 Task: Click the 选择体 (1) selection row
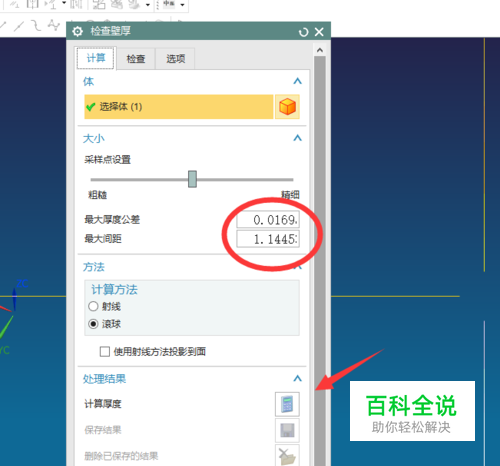coord(179,107)
